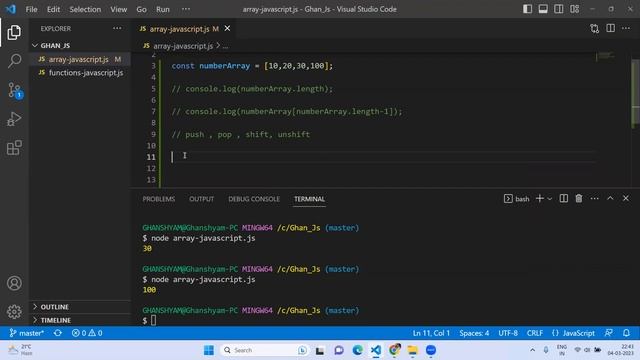Open the Extensions view

pyautogui.click(x=14, y=148)
